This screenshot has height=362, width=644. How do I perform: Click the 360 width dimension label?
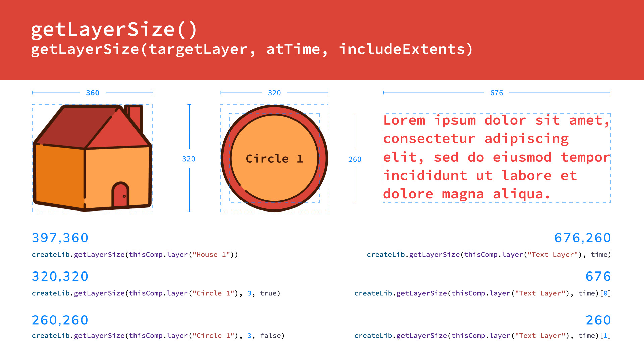point(93,93)
